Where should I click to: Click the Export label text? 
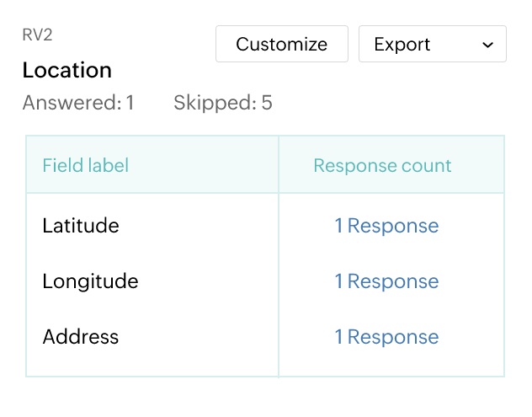(402, 45)
